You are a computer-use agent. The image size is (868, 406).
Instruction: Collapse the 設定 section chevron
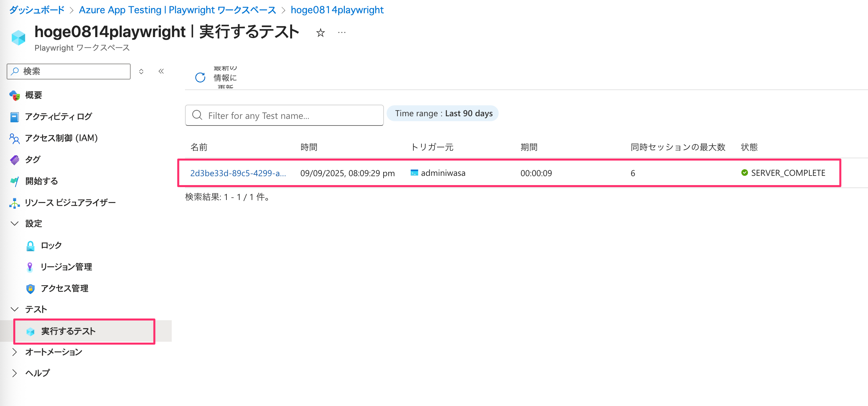tap(15, 224)
